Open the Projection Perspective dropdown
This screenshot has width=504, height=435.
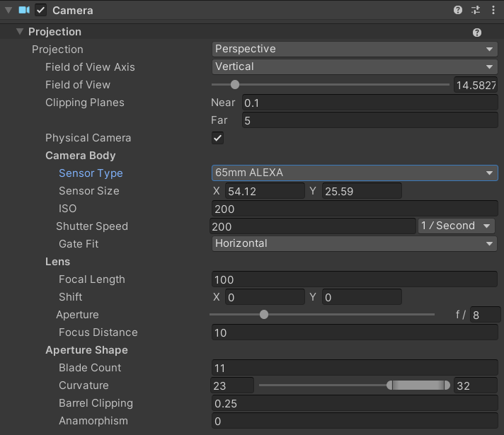355,49
